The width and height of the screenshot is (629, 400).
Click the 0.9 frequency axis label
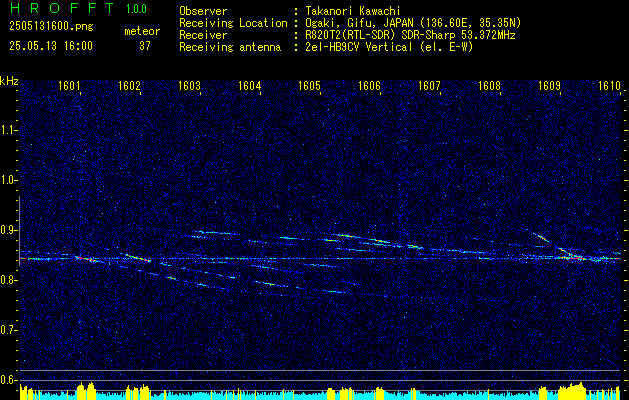[8, 230]
